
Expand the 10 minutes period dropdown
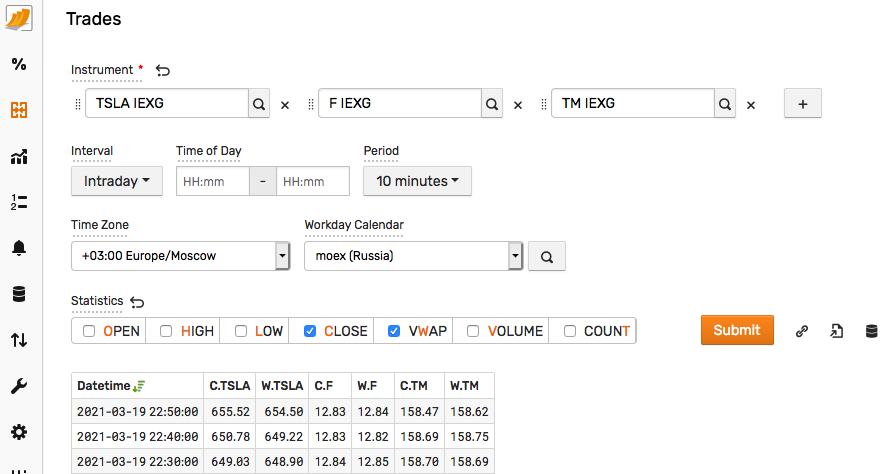tap(417, 181)
